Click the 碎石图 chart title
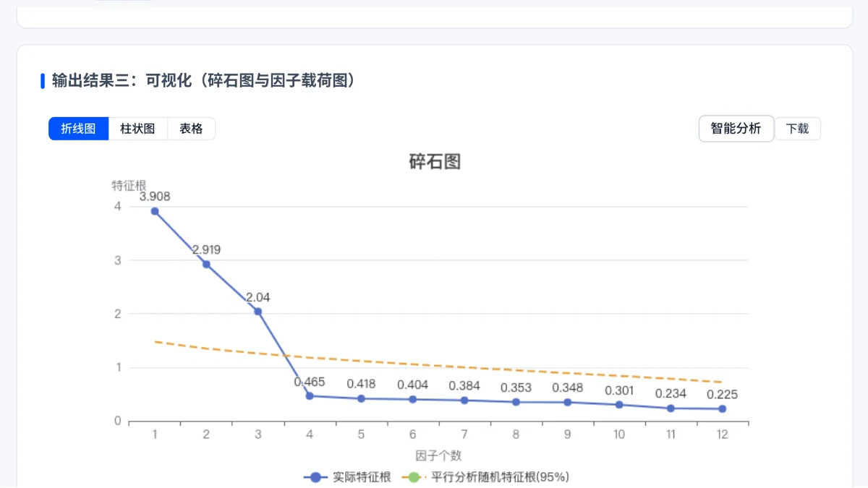Screen dimensions: 868x488 tap(435, 162)
